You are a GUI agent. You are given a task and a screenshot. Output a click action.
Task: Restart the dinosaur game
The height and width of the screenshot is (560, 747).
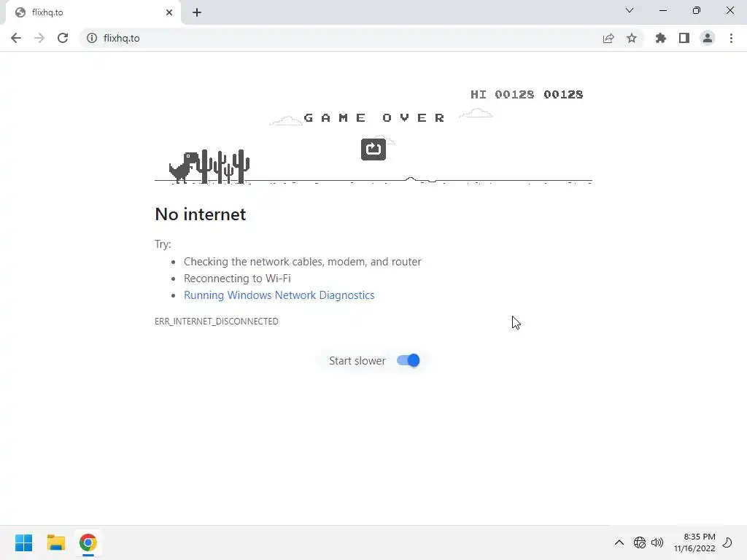point(373,149)
